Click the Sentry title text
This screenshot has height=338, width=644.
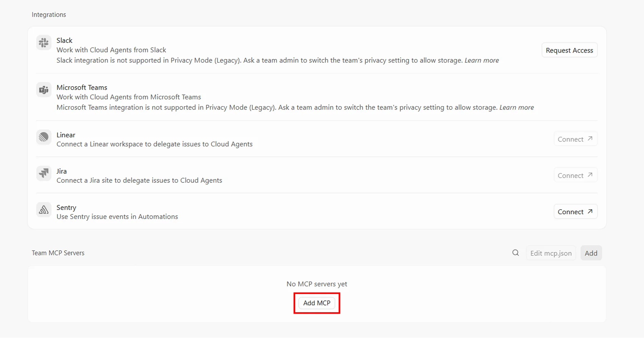tap(66, 208)
